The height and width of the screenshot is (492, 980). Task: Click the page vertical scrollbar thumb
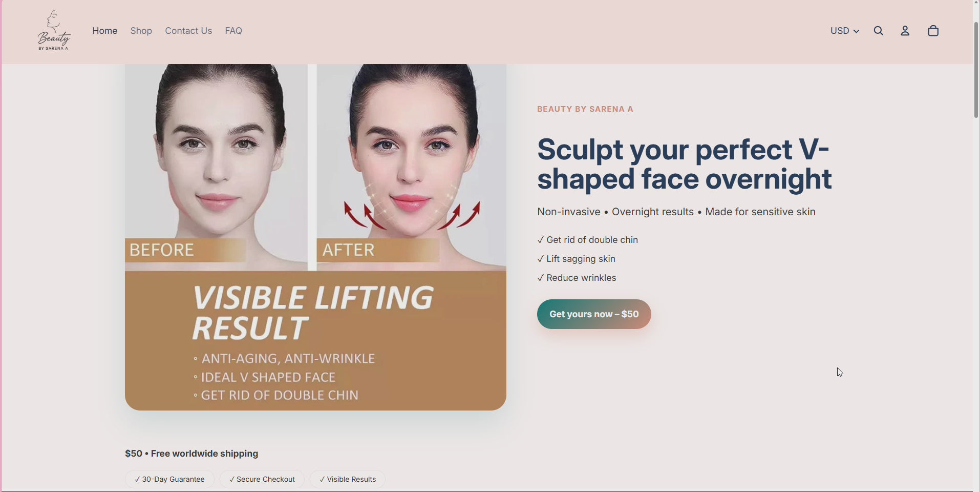pyautogui.click(x=976, y=70)
